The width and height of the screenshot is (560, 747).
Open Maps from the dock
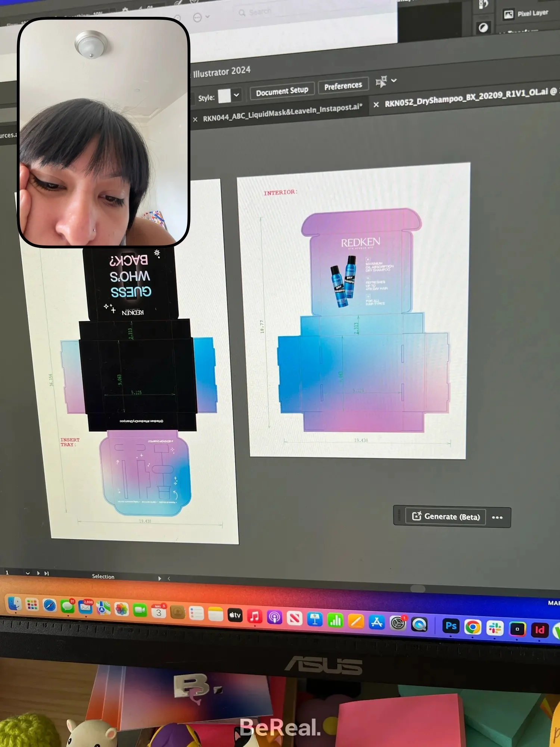pos(104,608)
